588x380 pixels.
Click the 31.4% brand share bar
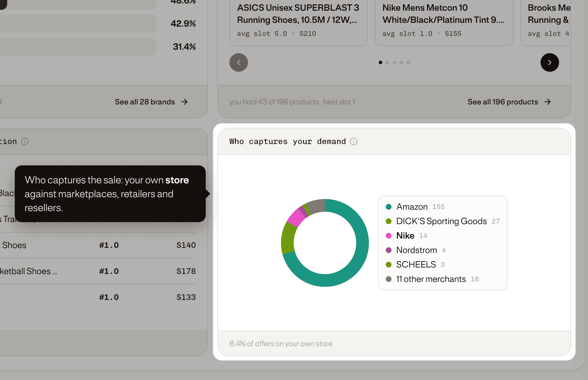(x=78, y=47)
